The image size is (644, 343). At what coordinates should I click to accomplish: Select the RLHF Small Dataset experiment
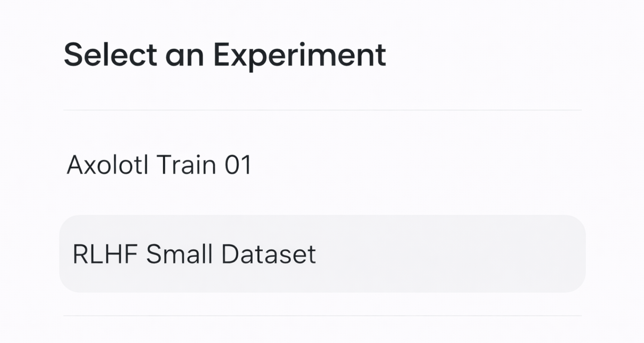[x=194, y=254]
